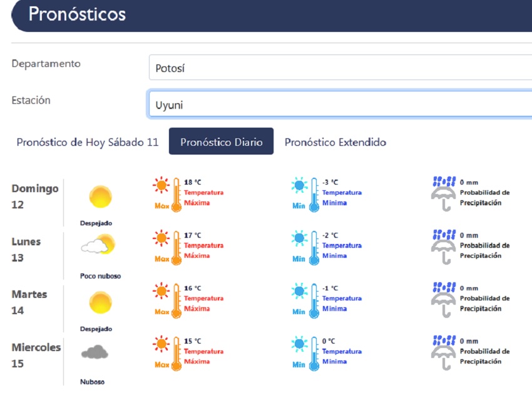Click Tuesday's sunny Despejado weather icon
532x393 pixels.
click(100, 302)
